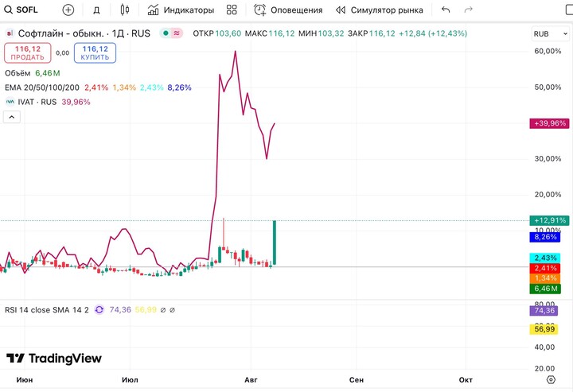Click the last large green candle
573x392 pixels.
275,243
